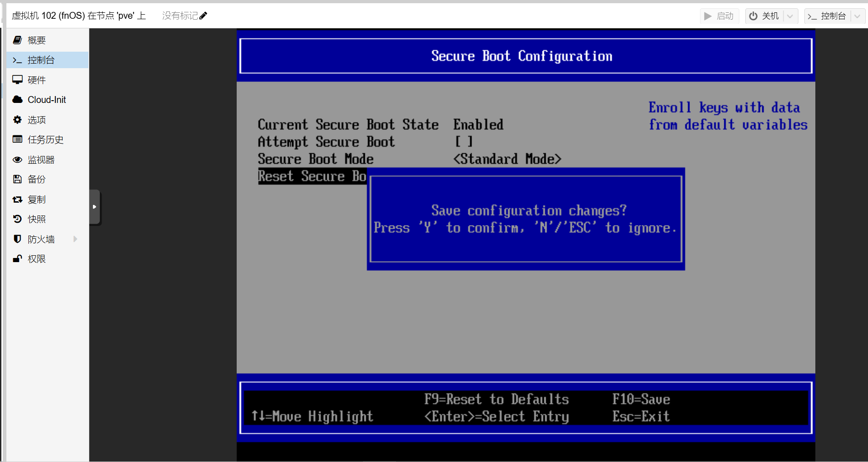Click the Secure Boot Configuration title

(522, 56)
